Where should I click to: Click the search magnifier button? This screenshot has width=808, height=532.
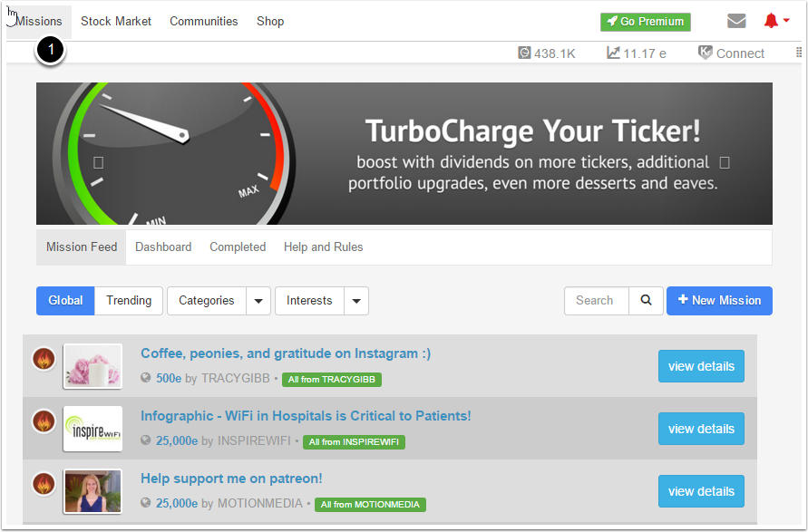(647, 301)
